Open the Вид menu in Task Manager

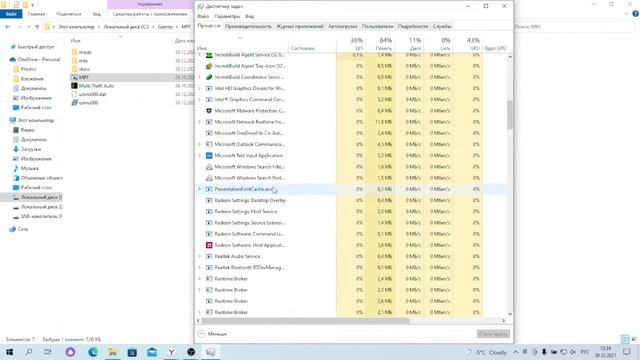coord(249,16)
